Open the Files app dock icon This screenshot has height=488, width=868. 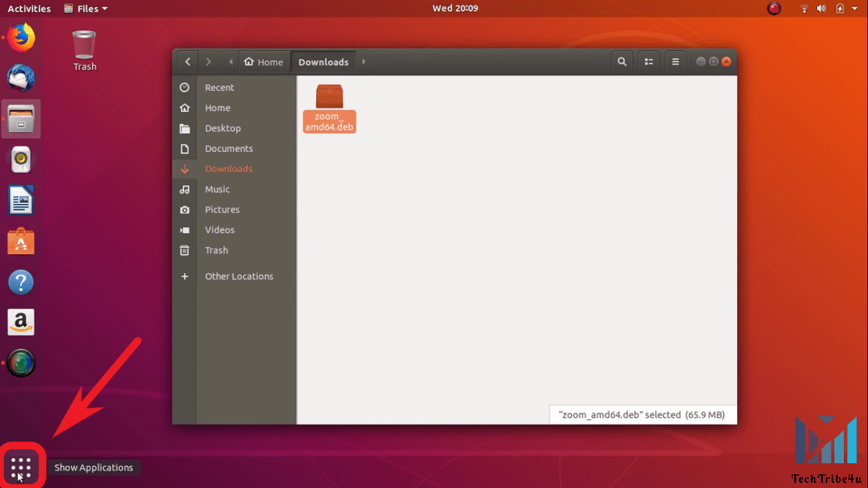[21, 119]
